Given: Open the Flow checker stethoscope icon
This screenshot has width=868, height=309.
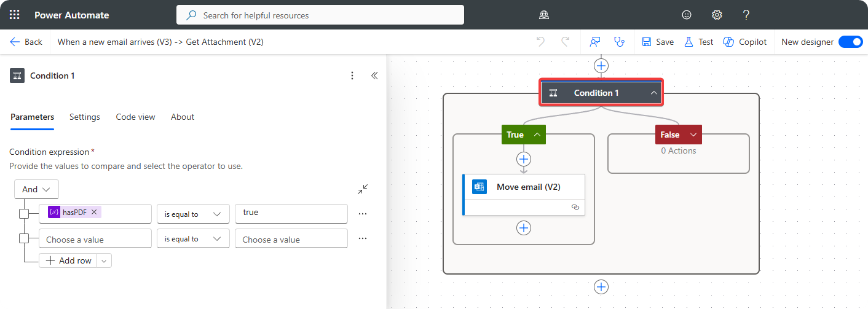Looking at the screenshot, I should pyautogui.click(x=619, y=42).
